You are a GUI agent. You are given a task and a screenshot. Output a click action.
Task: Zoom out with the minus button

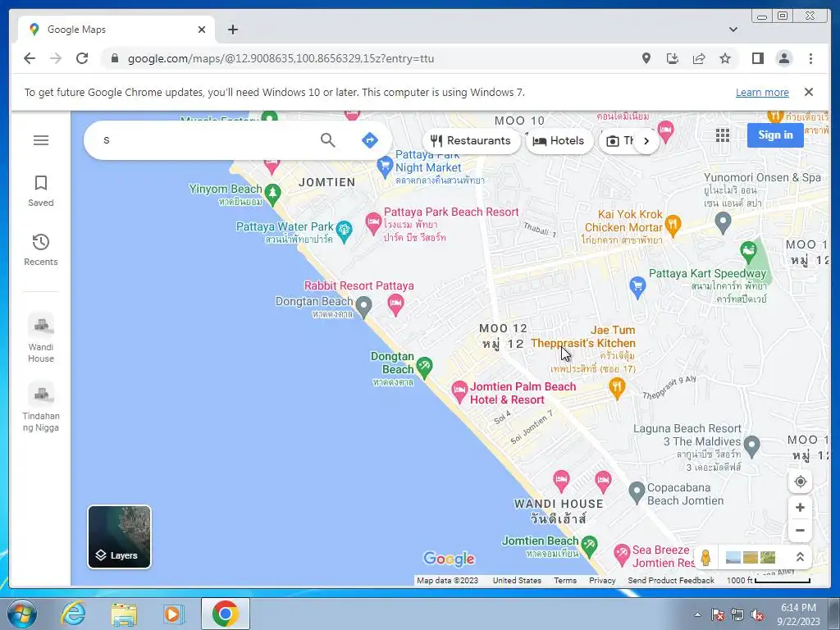[801, 531]
